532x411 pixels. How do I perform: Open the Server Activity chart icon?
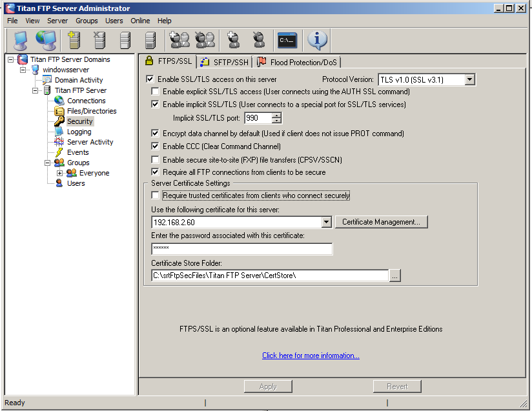click(59, 142)
